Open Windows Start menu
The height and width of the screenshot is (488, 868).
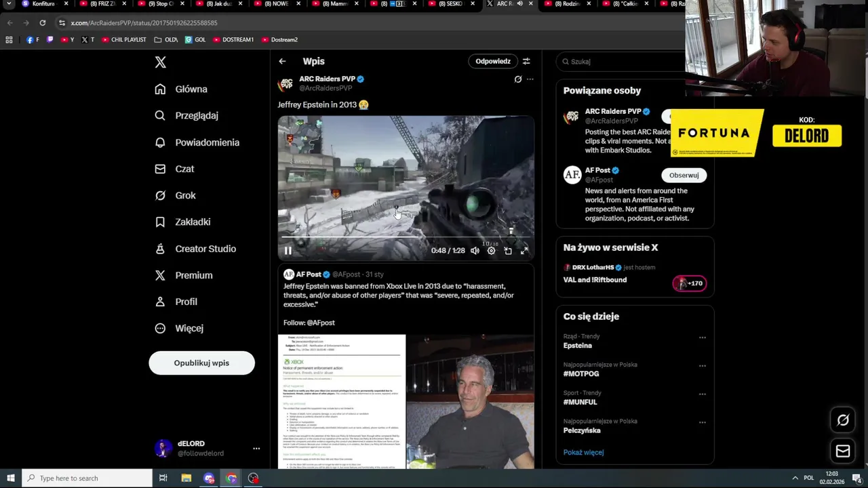10,479
